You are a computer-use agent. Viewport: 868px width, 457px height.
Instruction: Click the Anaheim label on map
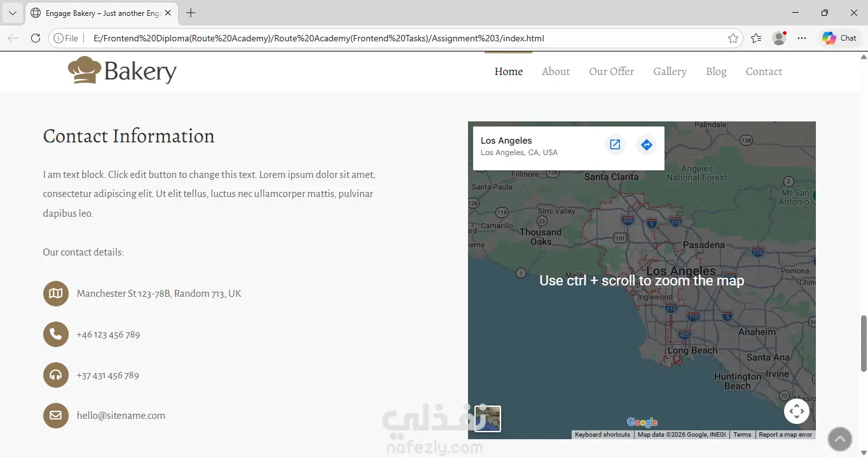pos(757,332)
